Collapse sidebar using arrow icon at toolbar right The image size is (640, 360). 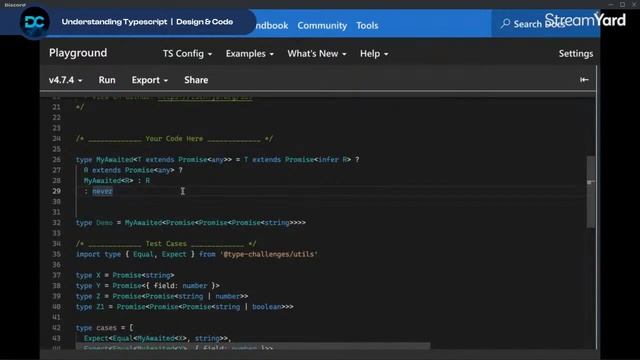584,80
